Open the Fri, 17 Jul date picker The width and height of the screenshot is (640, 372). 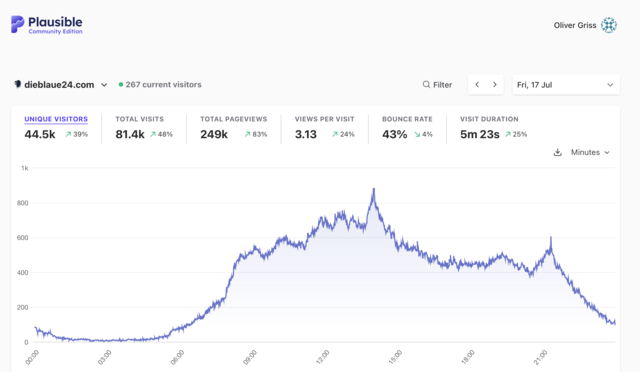coord(566,85)
